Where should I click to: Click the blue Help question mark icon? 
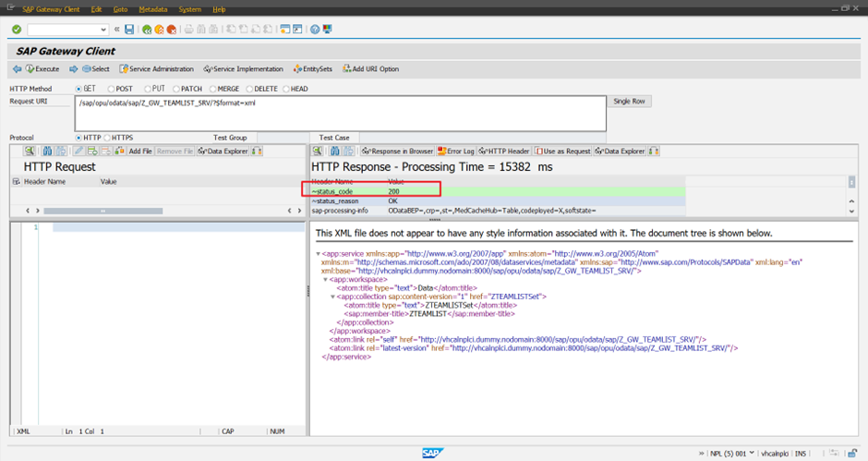(315, 30)
